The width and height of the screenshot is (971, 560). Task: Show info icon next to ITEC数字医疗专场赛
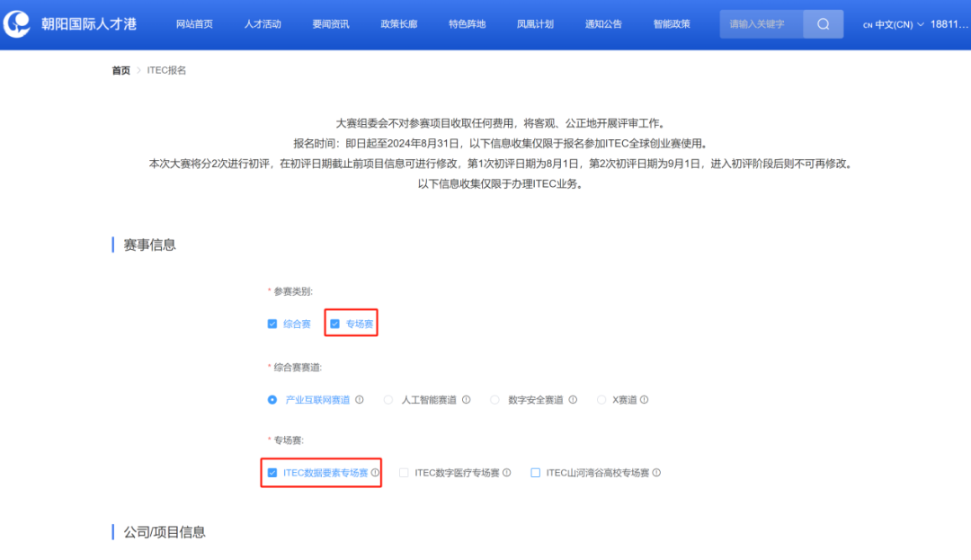coord(506,473)
